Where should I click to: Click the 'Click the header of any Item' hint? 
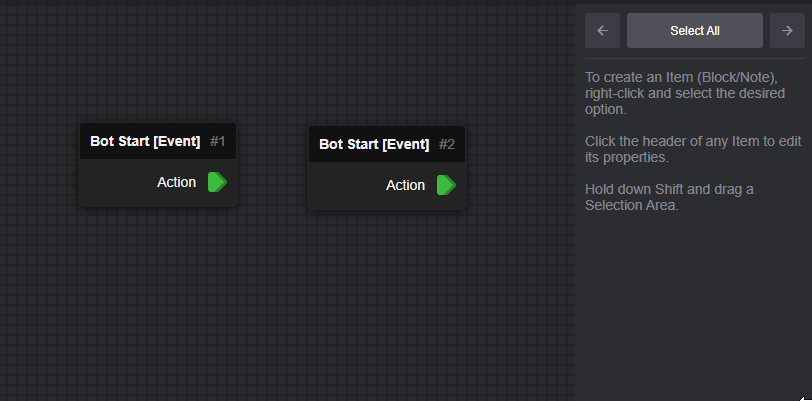tap(693, 149)
